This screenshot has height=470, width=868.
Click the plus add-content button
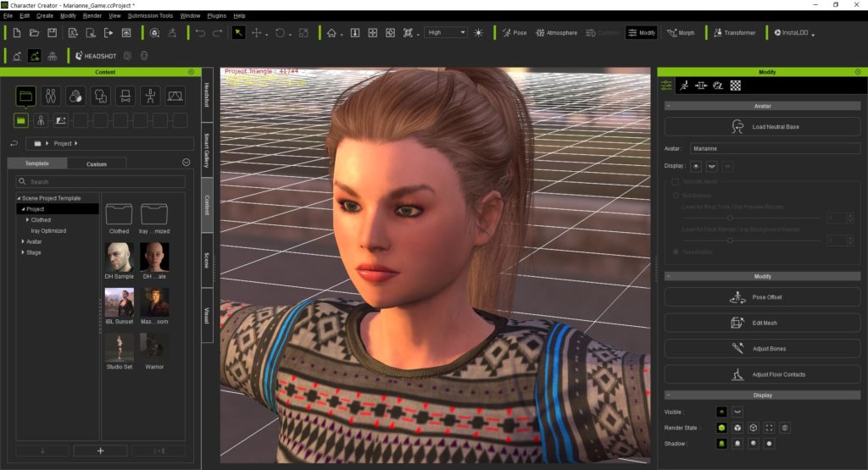click(100, 451)
